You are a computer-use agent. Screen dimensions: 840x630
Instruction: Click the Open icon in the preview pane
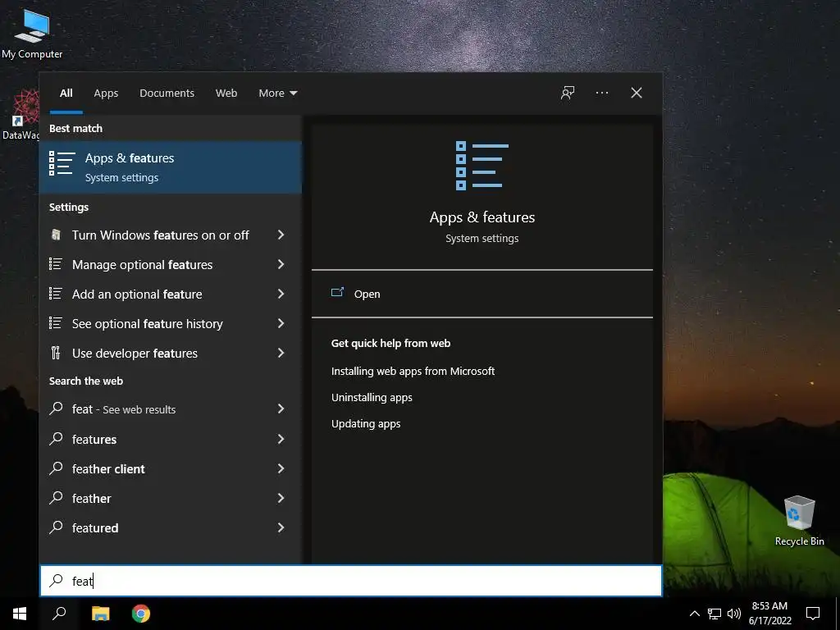[x=337, y=293]
